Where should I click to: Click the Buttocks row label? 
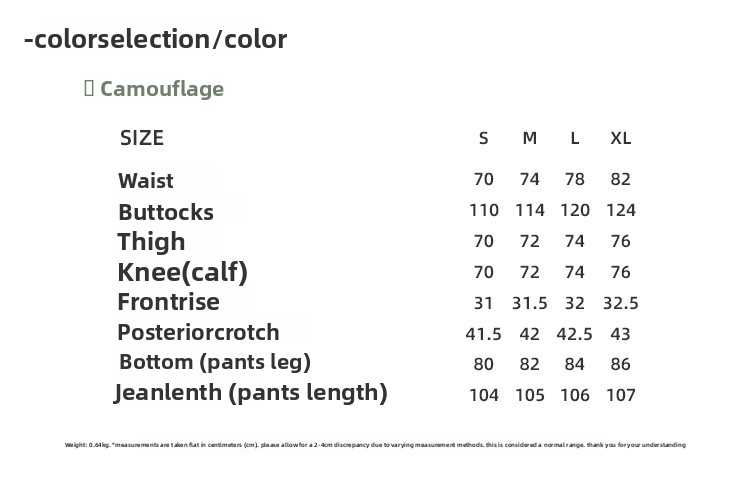click(166, 212)
